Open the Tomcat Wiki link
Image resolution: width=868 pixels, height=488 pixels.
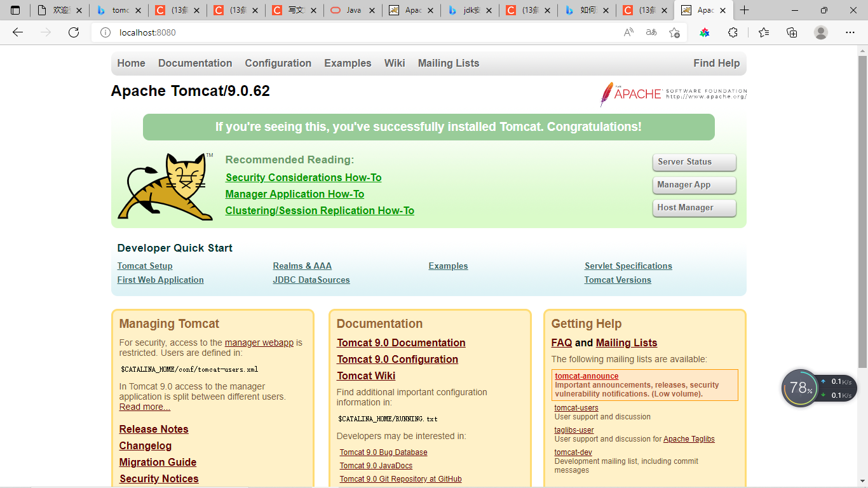[366, 376]
